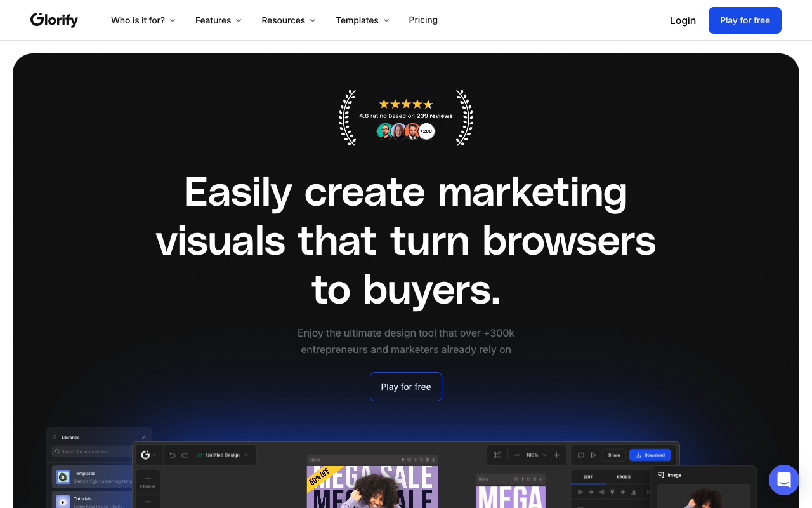This screenshot has width=812, height=508.
Task: Open the Untitled Design name dropdown
Action: coord(223,455)
